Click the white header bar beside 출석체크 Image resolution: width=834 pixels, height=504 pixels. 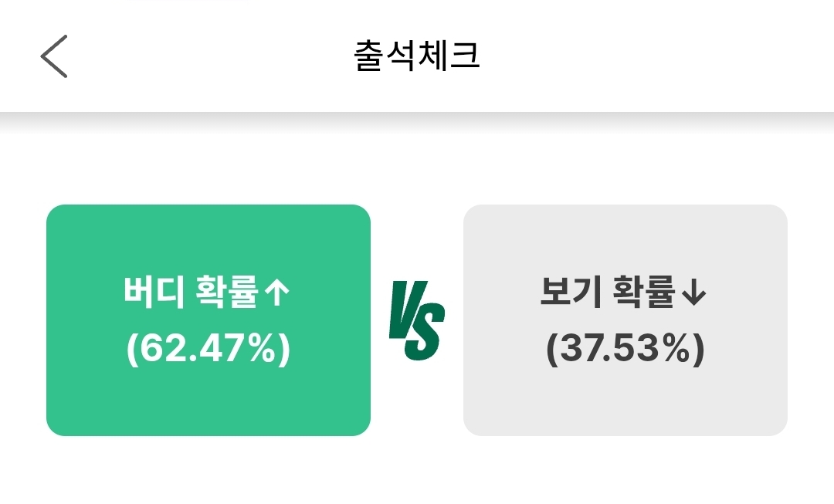click(656, 56)
